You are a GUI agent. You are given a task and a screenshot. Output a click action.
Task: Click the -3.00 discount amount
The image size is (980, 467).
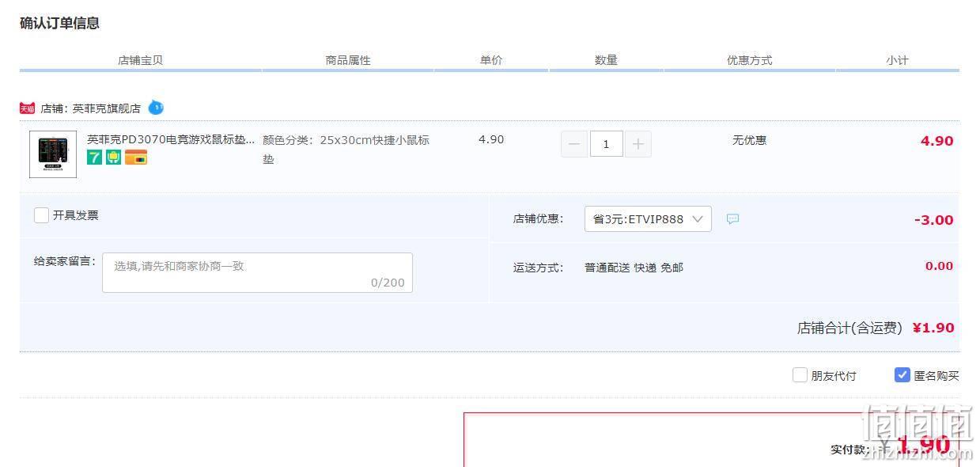tap(933, 220)
